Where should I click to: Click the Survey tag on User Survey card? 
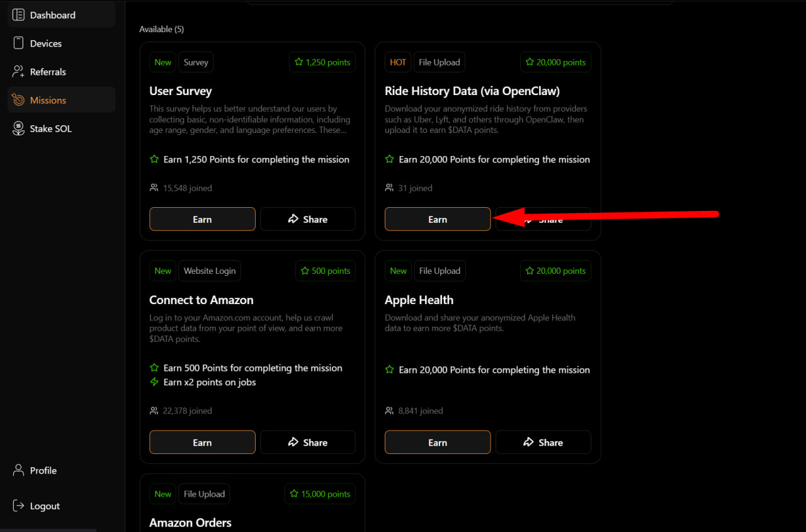196,62
